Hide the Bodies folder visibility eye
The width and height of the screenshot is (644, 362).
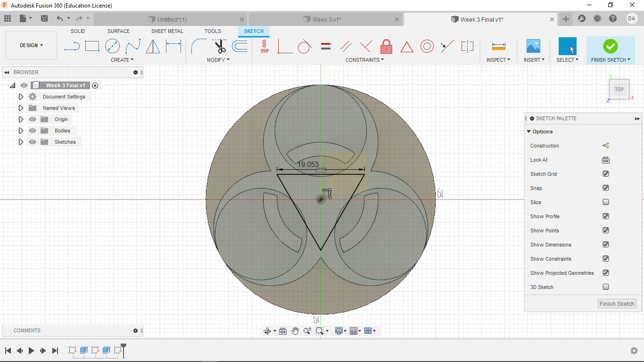coord(33,131)
